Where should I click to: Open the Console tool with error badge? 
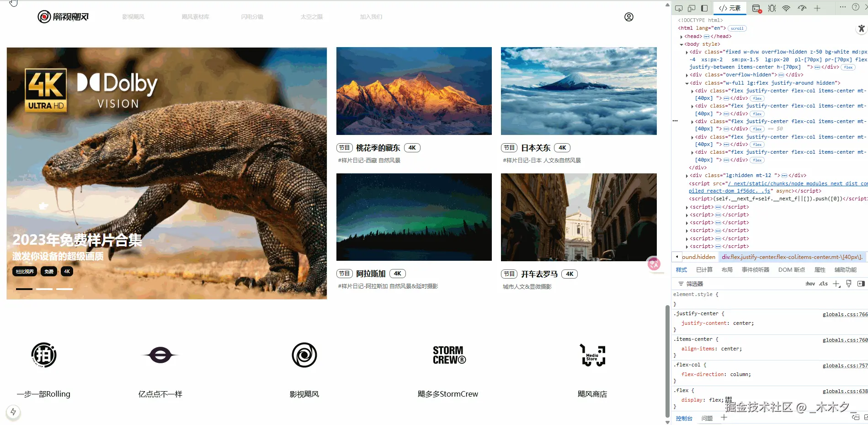pos(756,8)
